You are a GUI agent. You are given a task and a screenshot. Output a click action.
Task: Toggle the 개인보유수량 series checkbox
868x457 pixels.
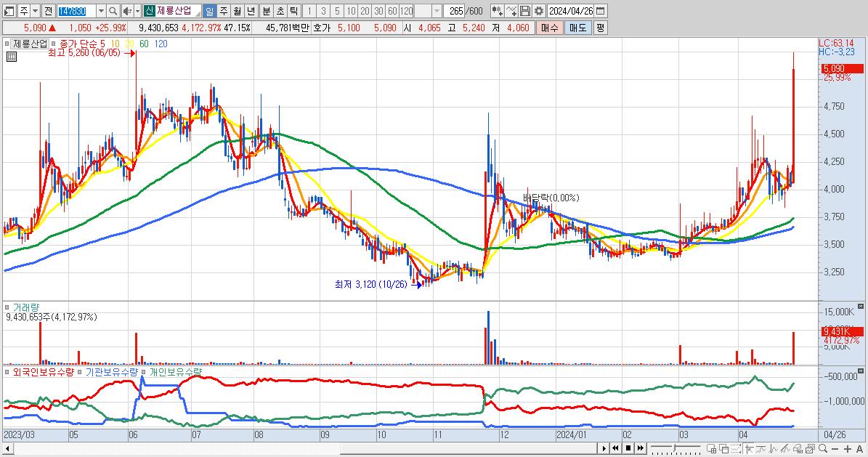click(143, 372)
